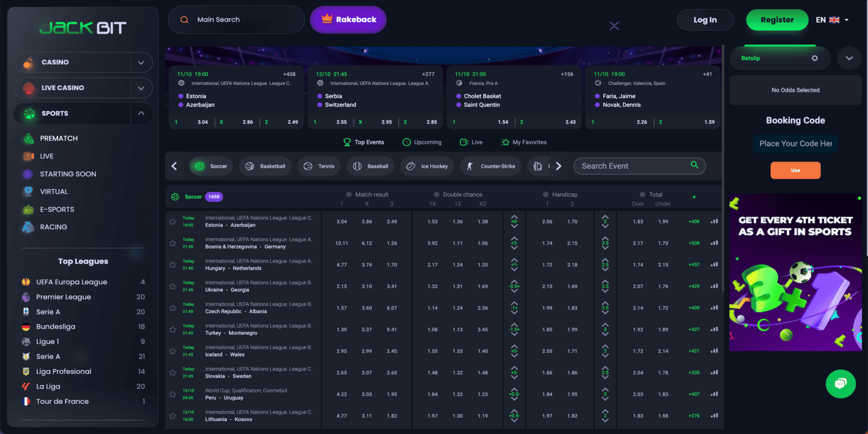Select odds 10.11 for Bosnia & Herzegovina win

(342, 243)
